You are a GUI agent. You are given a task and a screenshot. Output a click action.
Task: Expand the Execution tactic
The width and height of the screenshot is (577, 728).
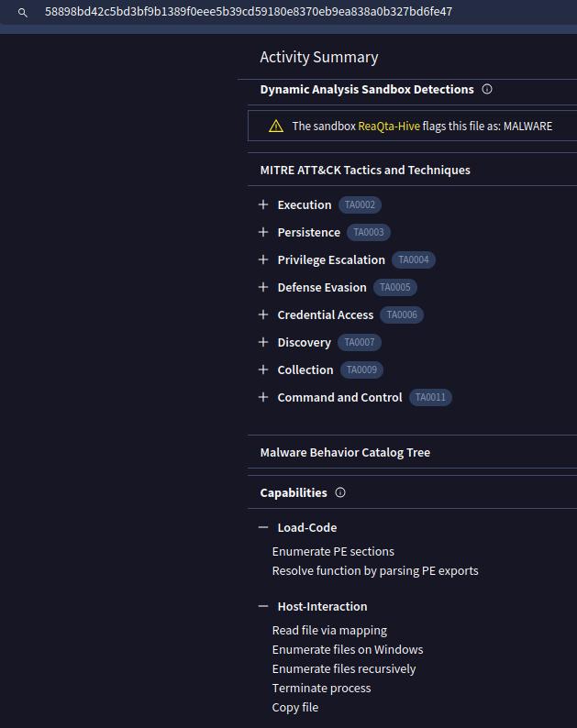click(263, 204)
